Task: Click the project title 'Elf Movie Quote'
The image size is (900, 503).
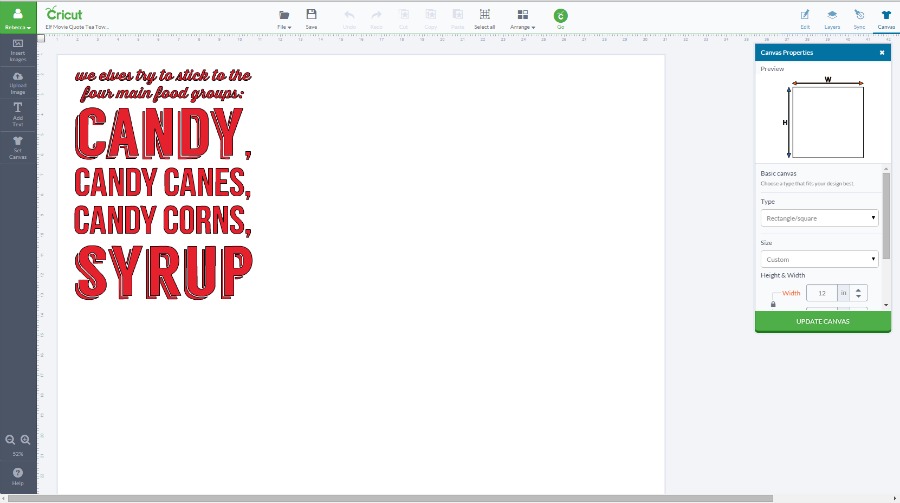Action: [x=77, y=27]
